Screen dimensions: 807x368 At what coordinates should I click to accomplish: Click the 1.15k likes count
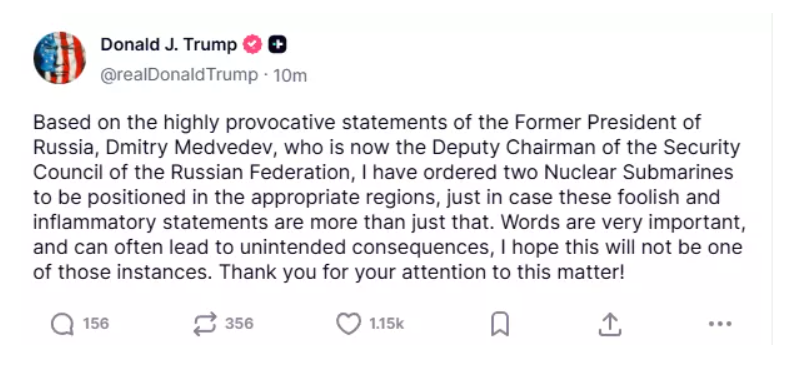tap(387, 324)
